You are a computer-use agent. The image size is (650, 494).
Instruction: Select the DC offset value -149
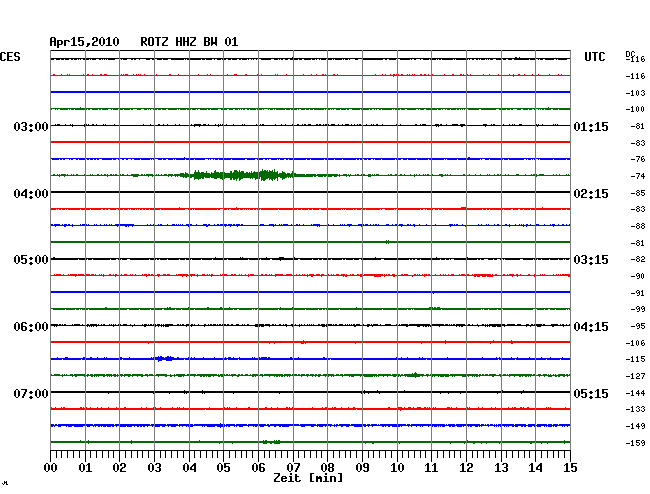pyautogui.click(x=635, y=426)
